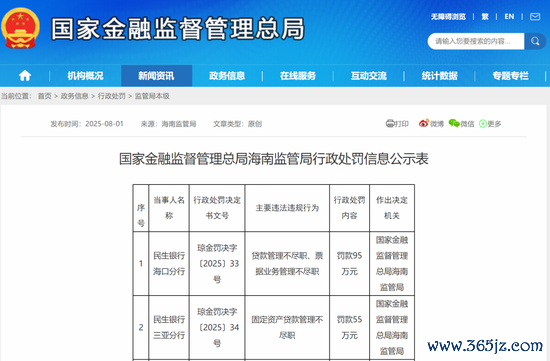Click the search magnifier button

[x=535, y=41]
